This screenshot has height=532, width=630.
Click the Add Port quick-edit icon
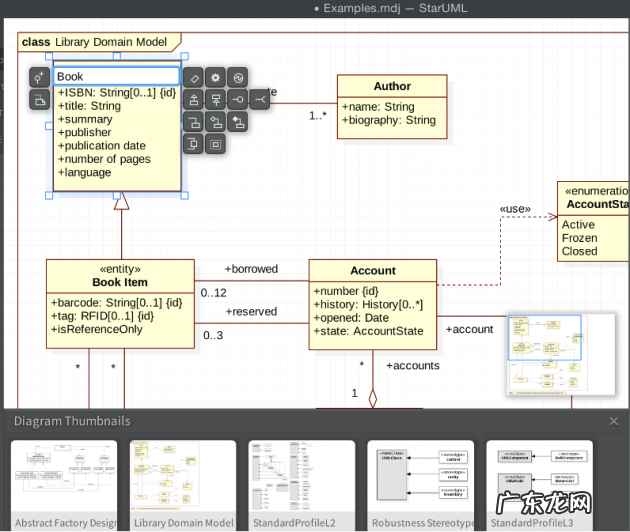click(x=195, y=144)
